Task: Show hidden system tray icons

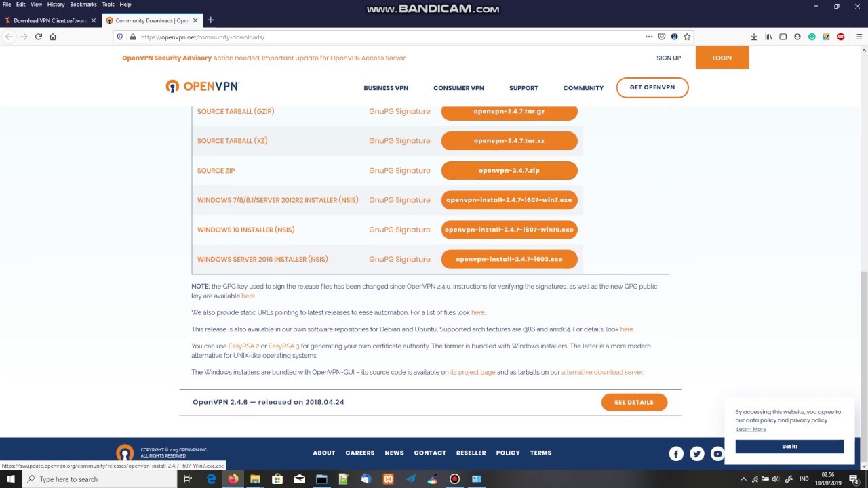Action: coord(743,479)
